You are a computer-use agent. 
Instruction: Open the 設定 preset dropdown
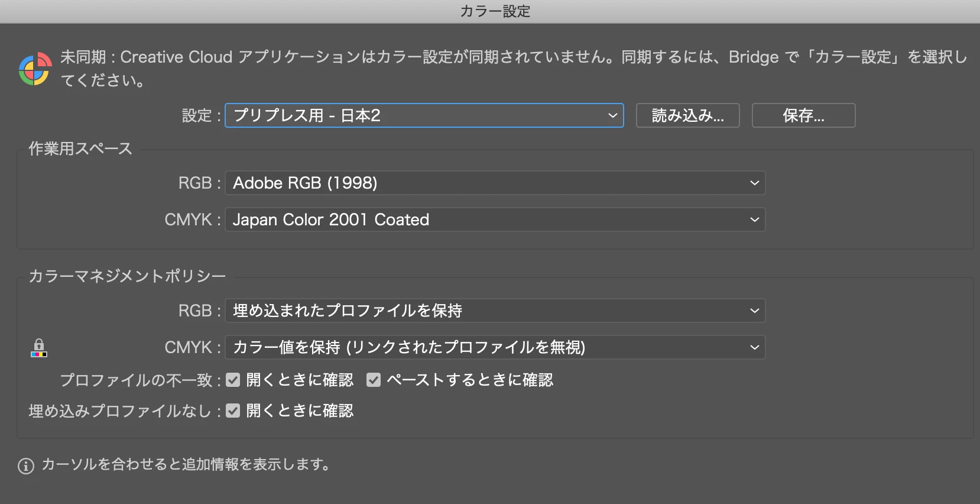tap(424, 115)
